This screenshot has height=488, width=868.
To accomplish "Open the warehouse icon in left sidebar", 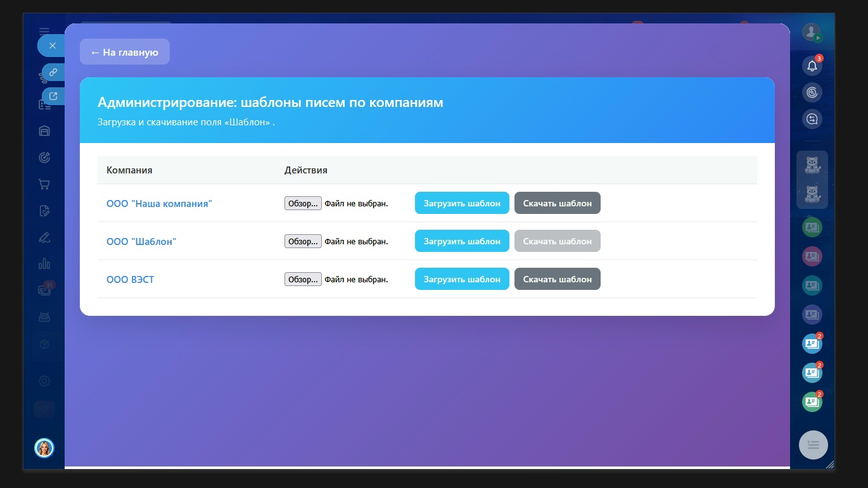I will pyautogui.click(x=44, y=131).
